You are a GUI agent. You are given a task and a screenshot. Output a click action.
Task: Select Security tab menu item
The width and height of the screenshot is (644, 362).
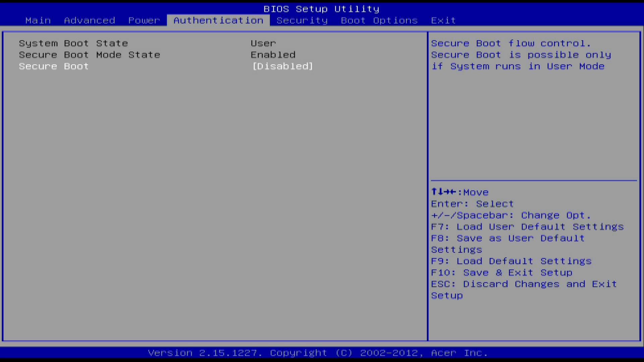(x=302, y=20)
